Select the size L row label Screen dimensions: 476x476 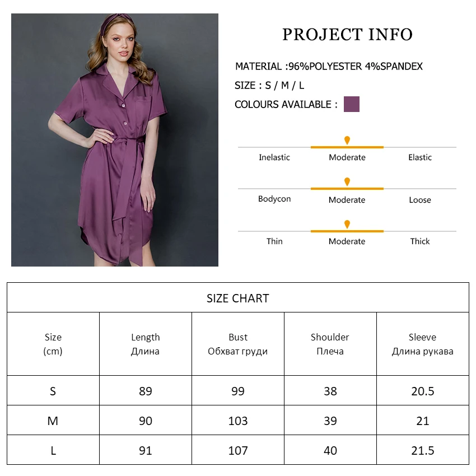(53, 450)
